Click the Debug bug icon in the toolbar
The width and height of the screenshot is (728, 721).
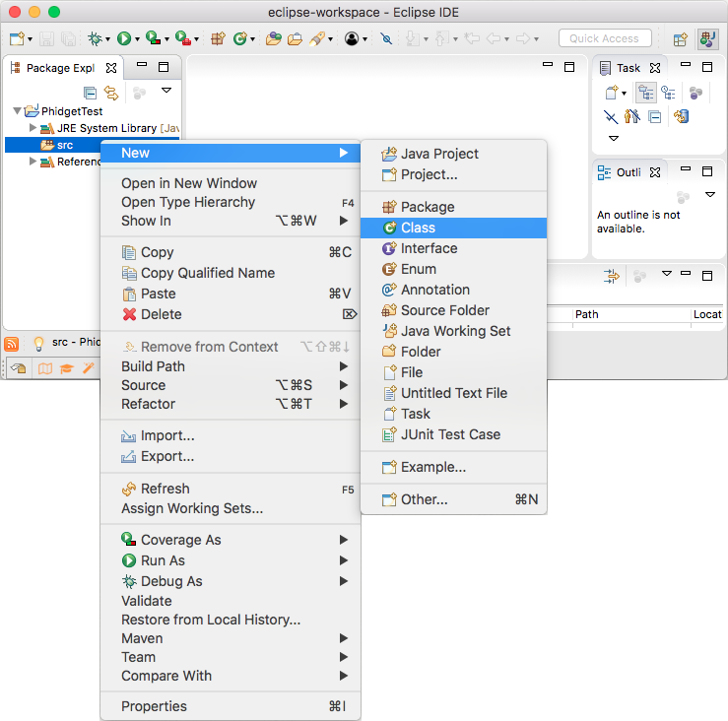coord(95,38)
